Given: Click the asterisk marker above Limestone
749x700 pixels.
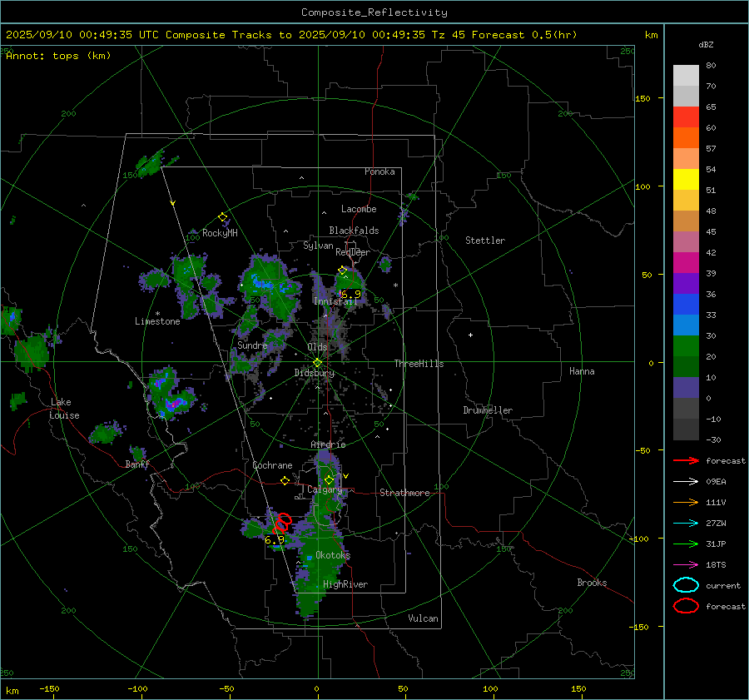Looking at the screenshot, I should tap(157, 314).
